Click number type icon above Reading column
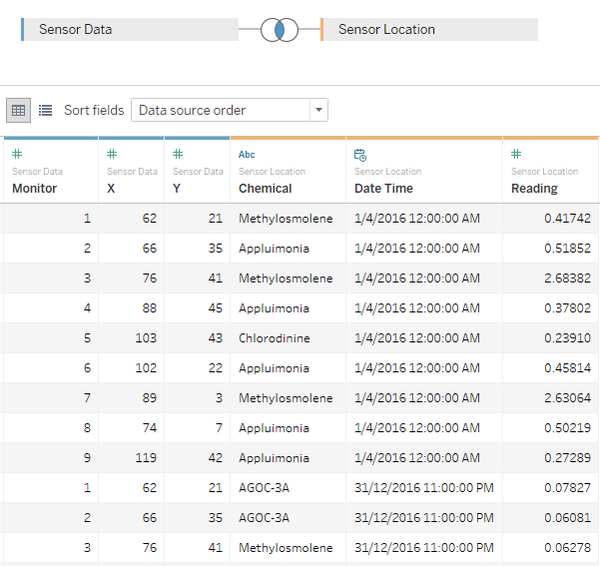The image size is (600, 566). point(516,154)
